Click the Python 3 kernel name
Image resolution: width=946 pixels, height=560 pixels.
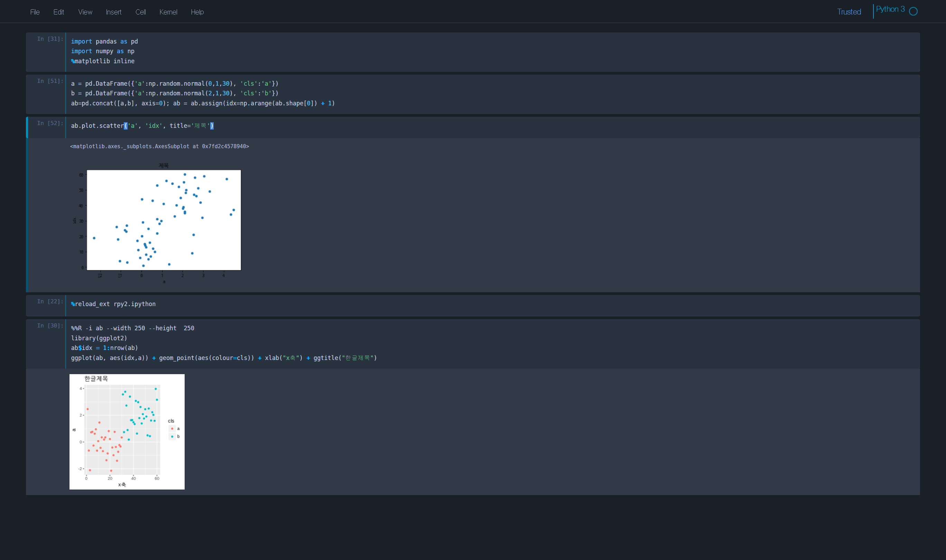(890, 9)
